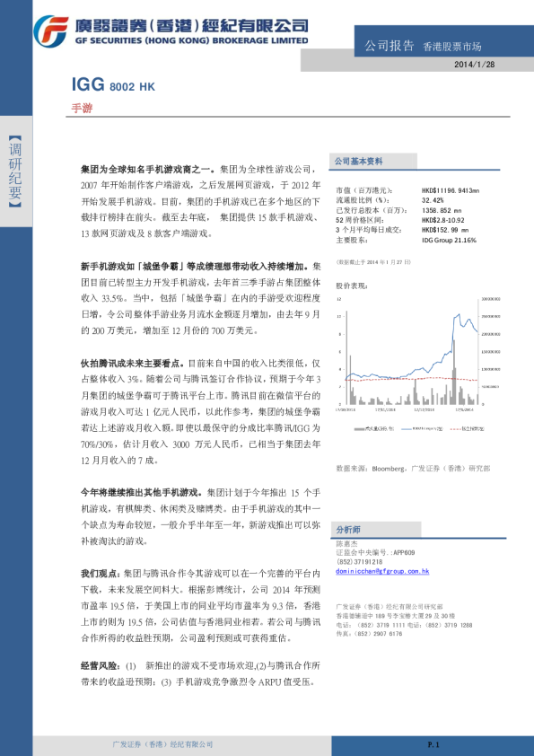This screenshot has width=534, height=756.
Task: Click the fax line '(852) 2907 6176'
Action: point(369,634)
